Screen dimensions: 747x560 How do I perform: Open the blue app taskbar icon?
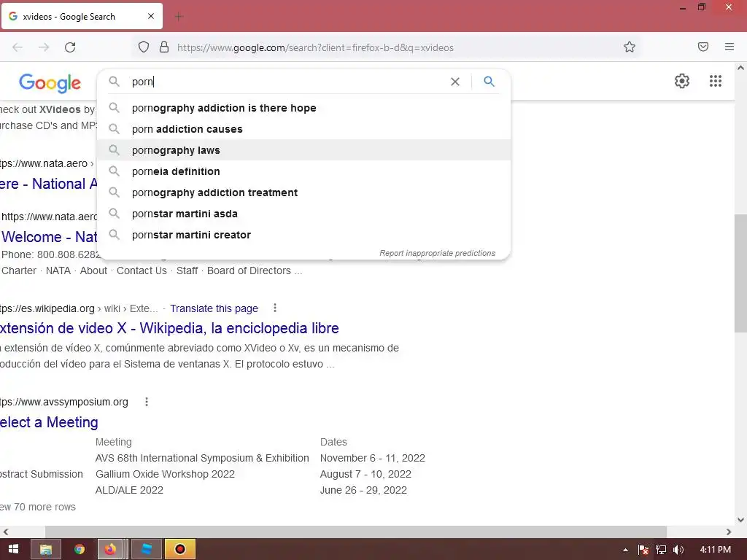146,549
